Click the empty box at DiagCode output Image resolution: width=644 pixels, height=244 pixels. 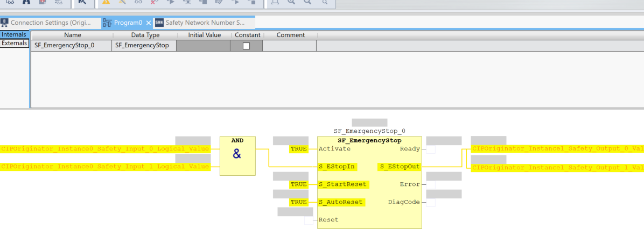coord(431,203)
